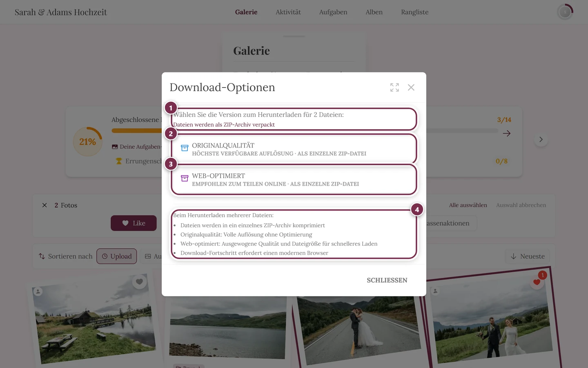Expand the download dialog to fullscreen
The width and height of the screenshot is (588, 368).
point(394,88)
